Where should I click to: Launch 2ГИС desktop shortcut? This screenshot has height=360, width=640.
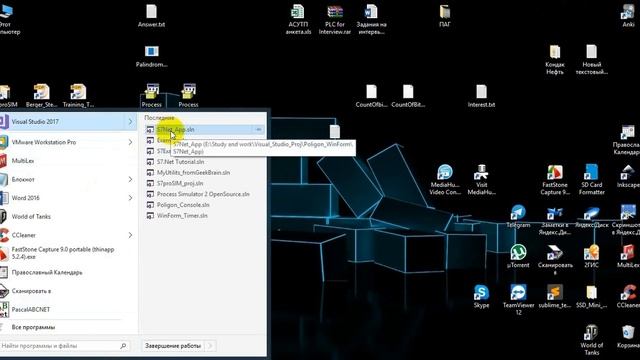591,256
